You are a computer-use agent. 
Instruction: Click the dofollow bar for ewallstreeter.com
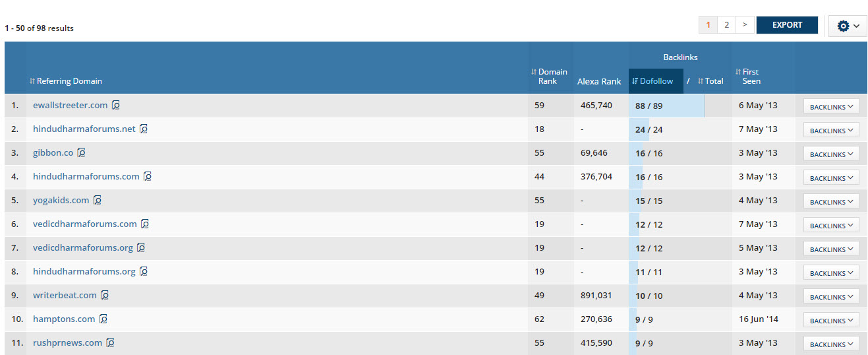pyautogui.click(x=666, y=106)
